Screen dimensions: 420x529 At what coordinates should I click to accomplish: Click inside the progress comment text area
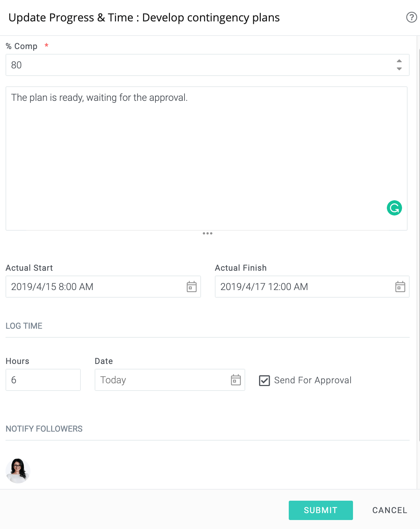point(207,158)
